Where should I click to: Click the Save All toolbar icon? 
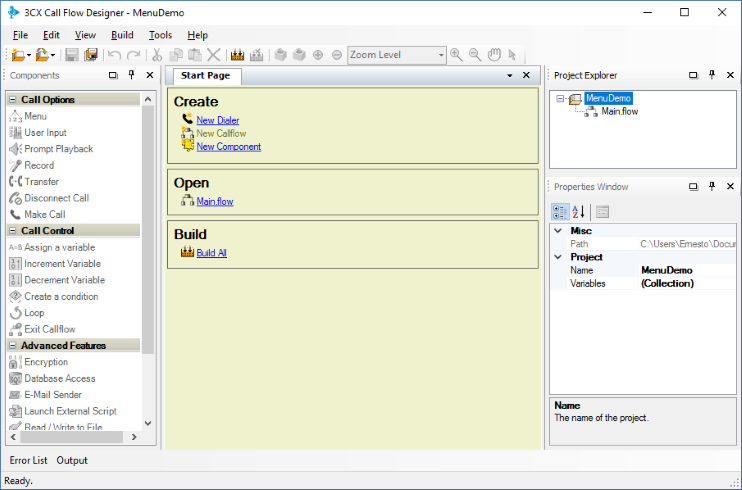coord(91,55)
